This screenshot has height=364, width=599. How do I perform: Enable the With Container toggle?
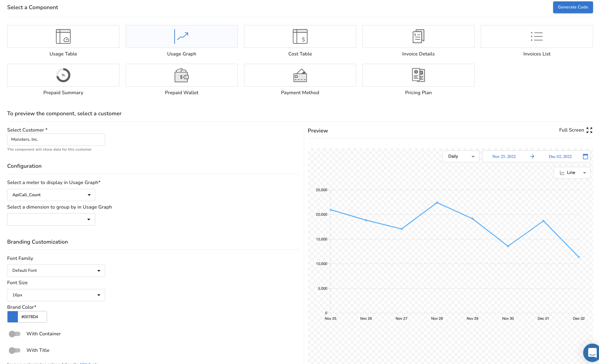[15, 334]
